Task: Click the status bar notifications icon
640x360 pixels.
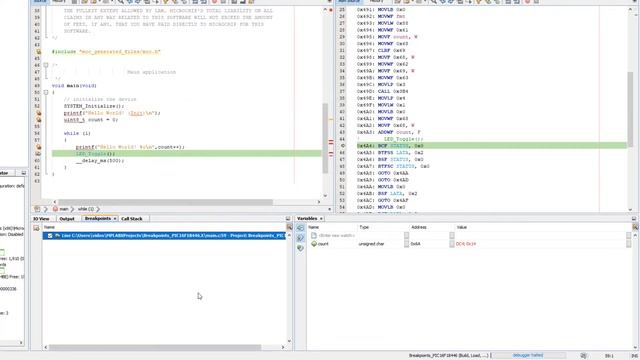Action: pos(584,356)
